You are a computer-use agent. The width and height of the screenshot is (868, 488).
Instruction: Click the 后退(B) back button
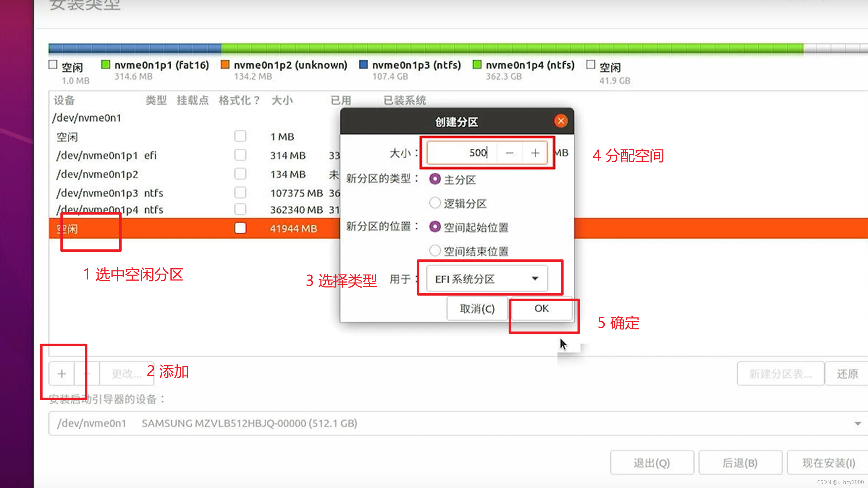coord(740,463)
